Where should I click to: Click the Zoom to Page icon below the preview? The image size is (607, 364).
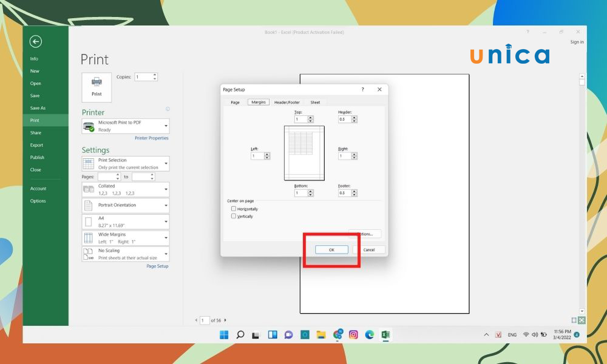(x=582, y=320)
